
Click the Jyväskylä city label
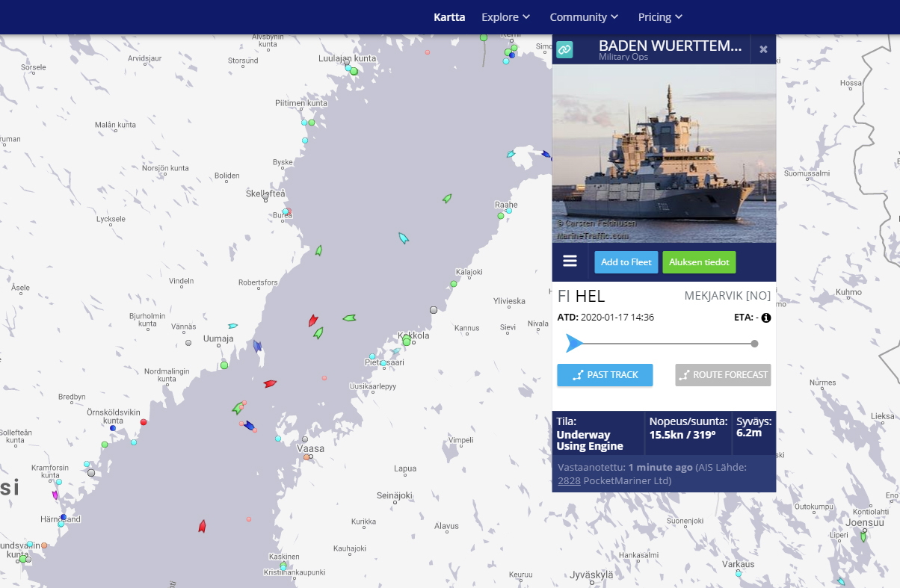point(591,575)
